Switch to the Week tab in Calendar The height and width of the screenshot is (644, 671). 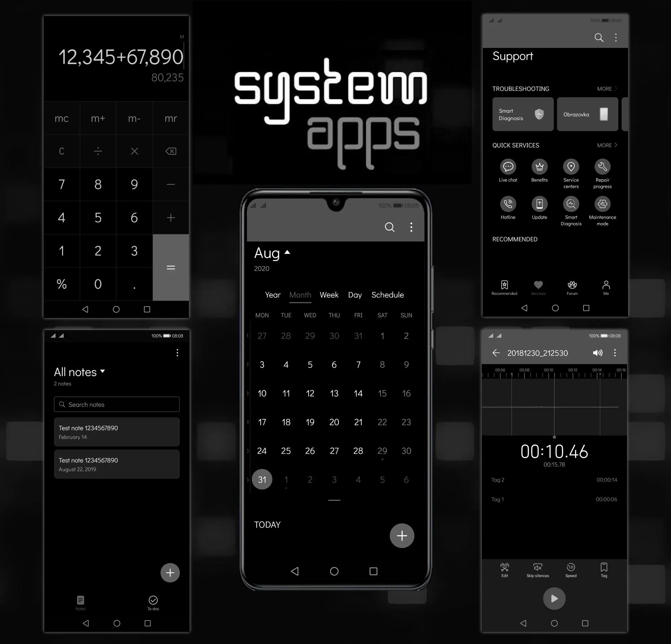(329, 295)
